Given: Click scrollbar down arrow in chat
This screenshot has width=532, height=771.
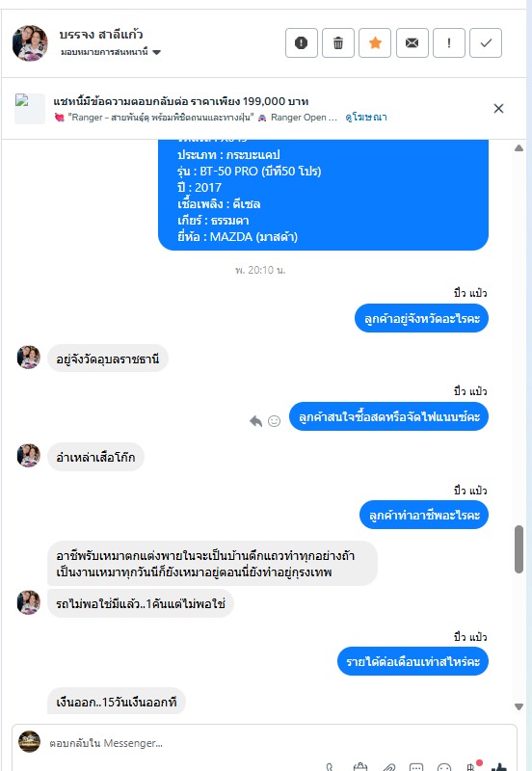Looking at the screenshot, I should [x=519, y=706].
